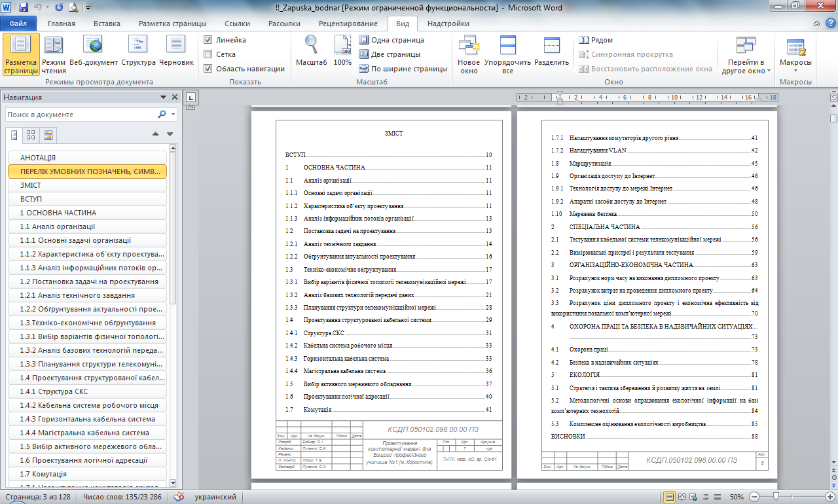This screenshot has height=504, width=838.
Task: Select search results tab in navigation pane
Action: click(x=48, y=135)
